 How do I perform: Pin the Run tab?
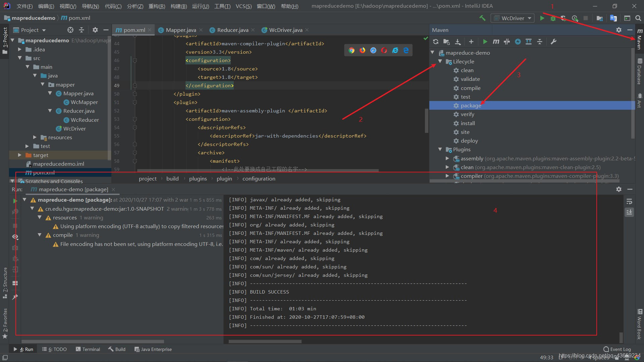(15, 297)
